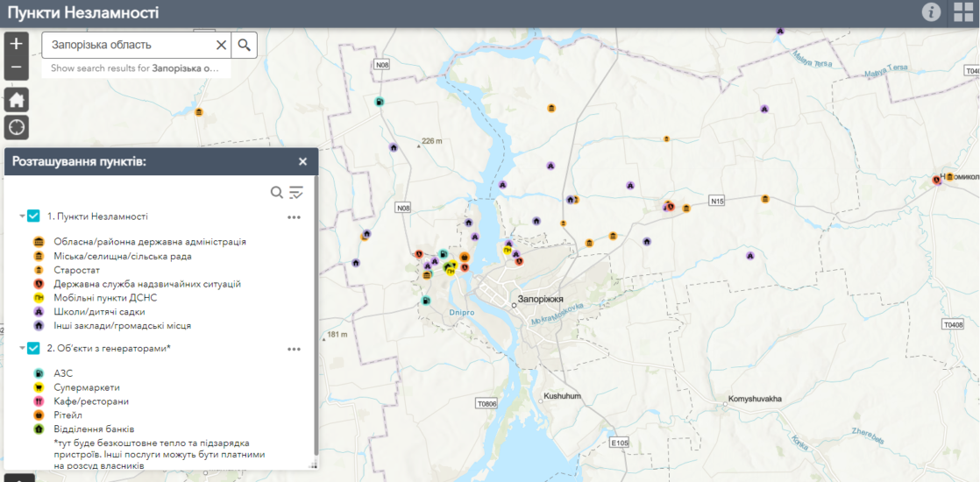
Task: Search layers in the layer list panel
Action: pos(276,193)
